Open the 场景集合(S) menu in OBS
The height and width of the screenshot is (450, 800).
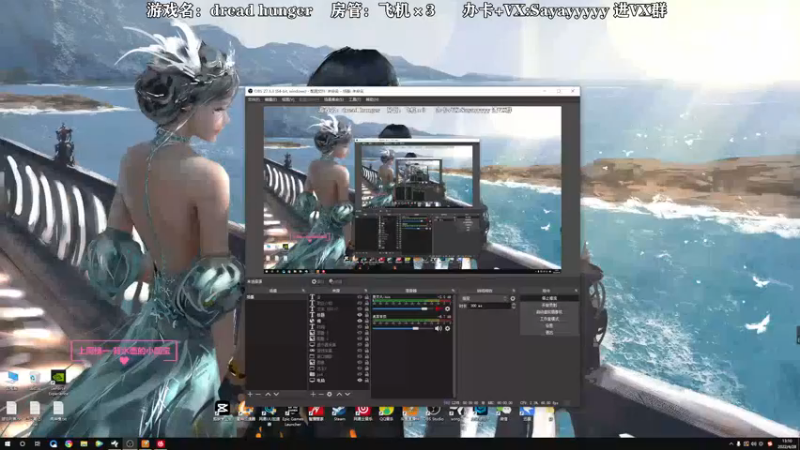[x=334, y=99]
